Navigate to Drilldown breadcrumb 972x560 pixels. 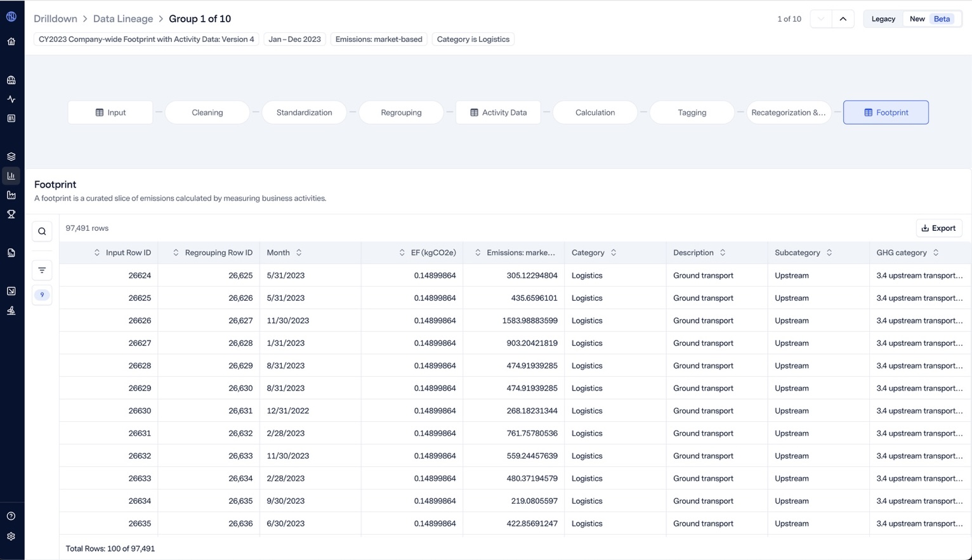click(x=55, y=19)
